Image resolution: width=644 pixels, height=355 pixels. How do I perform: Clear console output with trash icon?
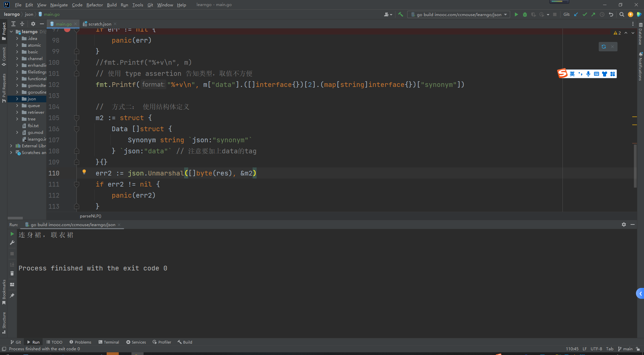[x=12, y=273]
